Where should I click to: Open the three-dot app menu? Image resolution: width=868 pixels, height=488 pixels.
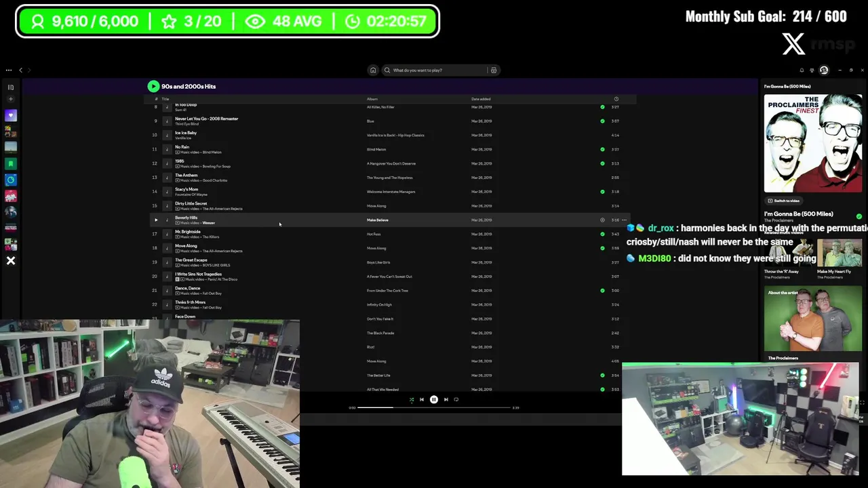coord(9,70)
